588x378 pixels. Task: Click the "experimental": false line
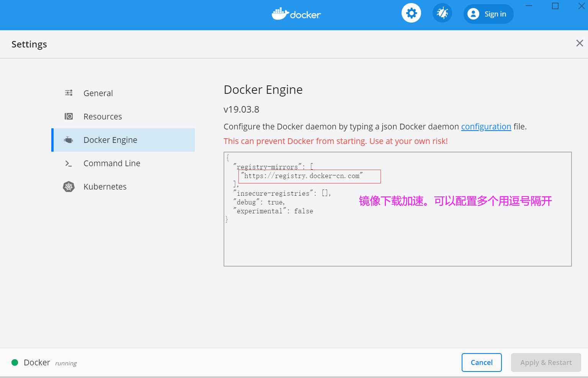273,211
